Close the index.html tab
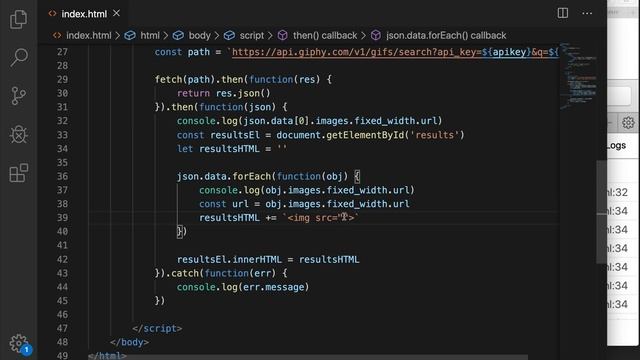The image size is (640, 360). (116, 13)
